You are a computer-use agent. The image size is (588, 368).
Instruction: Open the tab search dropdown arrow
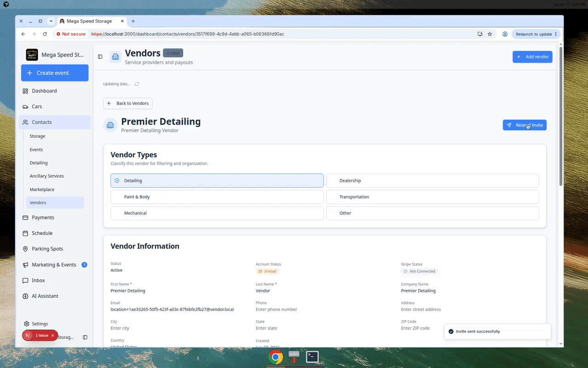pyautogui.click(x=51, y=21)
